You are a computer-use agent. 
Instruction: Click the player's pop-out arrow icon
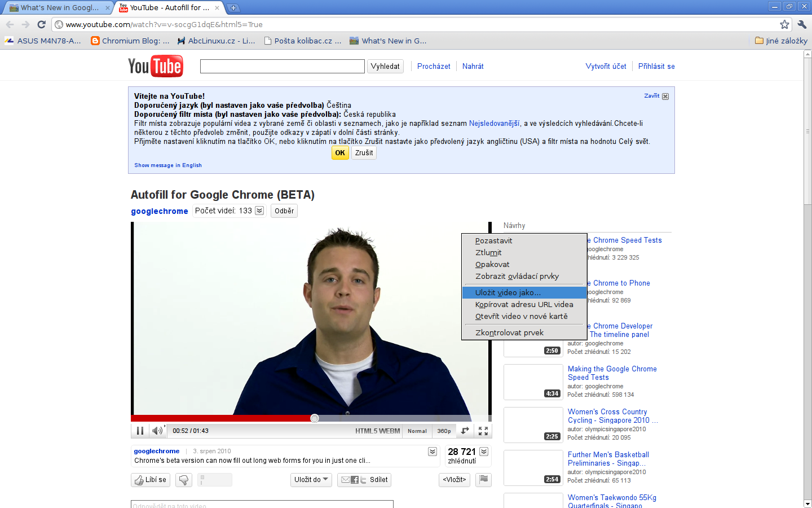coord(465,431)
